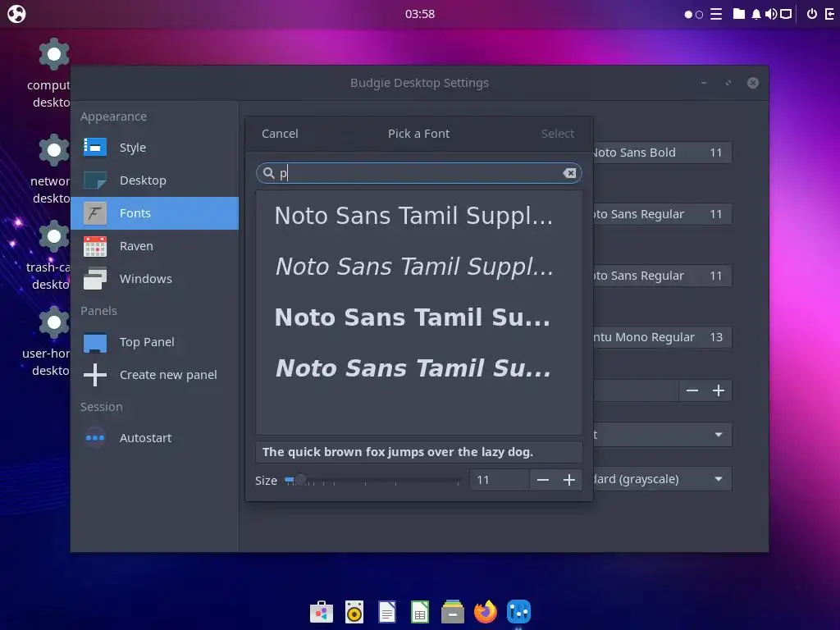Open the Budgie settings app in dock
Viewport: 840px width, 630px height.
pyautogui.click(x=518, y=612)
